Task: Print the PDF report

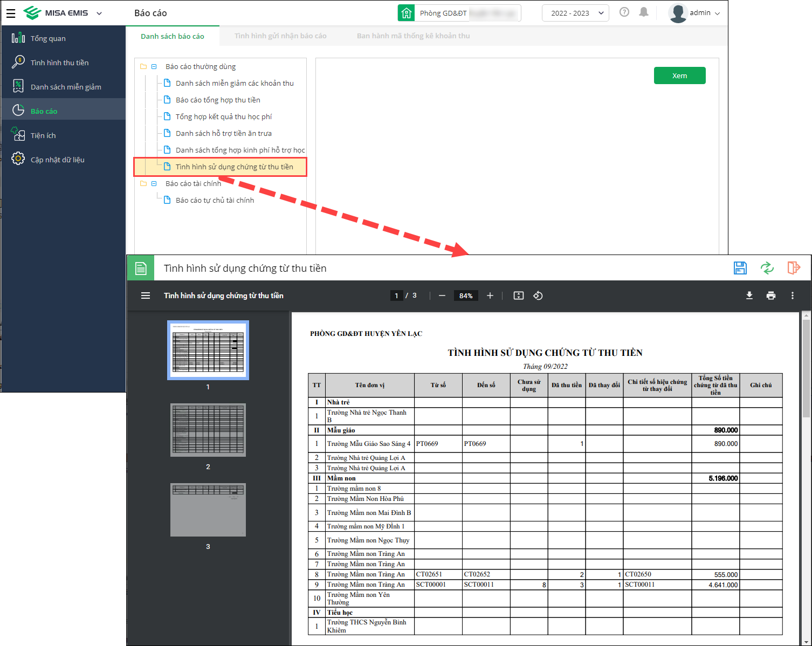Action: coord(770,295)
